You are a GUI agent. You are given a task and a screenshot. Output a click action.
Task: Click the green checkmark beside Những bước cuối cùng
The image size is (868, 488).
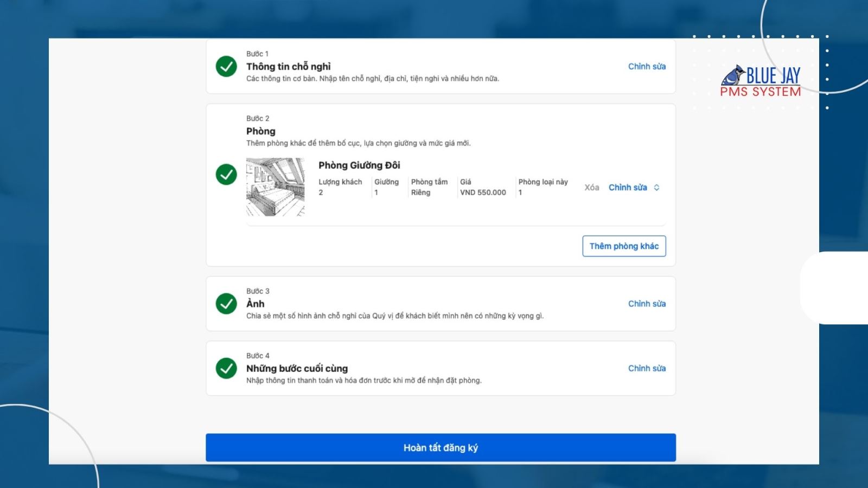click(226, 368)
